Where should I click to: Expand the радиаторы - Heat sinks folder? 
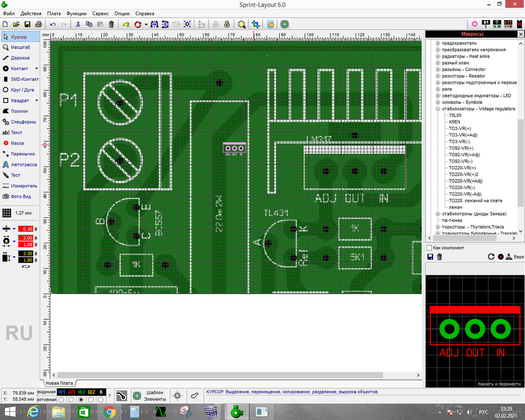coord(437,56)
